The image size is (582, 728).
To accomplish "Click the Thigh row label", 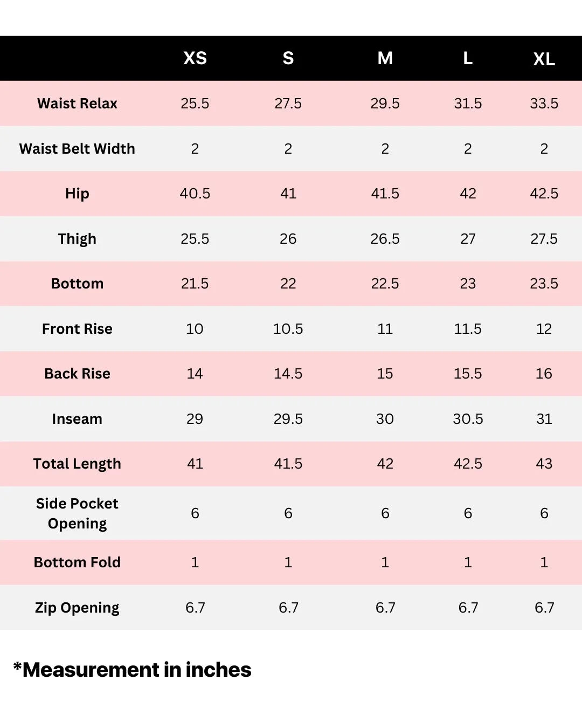I will tap(77, 239).
